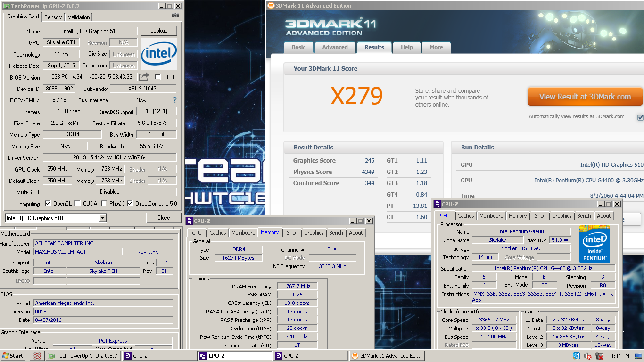Screen dimensions: 644x362
Task: Click the Bandwidth value 55.5 GB/s in GPU-Z
Action: 151,146
